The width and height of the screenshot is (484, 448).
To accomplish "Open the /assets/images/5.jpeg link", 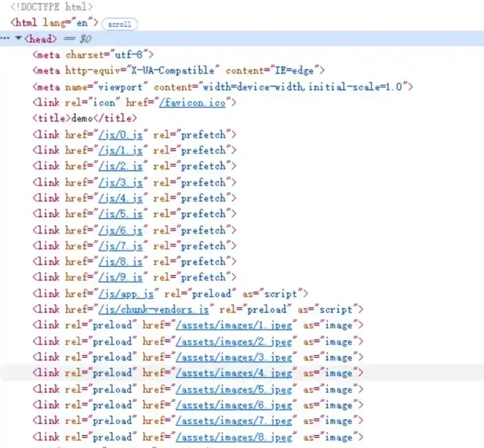I will point(234,389).
